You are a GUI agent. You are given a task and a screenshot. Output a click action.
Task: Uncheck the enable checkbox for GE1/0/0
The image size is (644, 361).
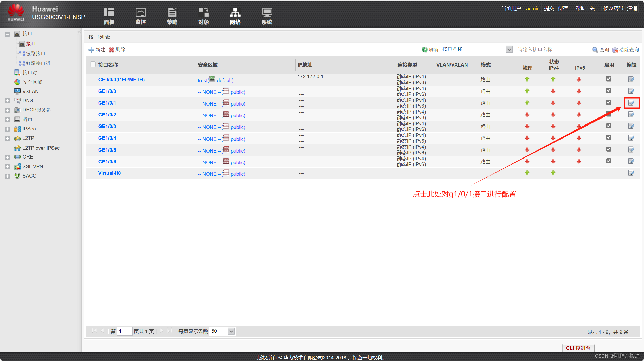pos(609,91)
